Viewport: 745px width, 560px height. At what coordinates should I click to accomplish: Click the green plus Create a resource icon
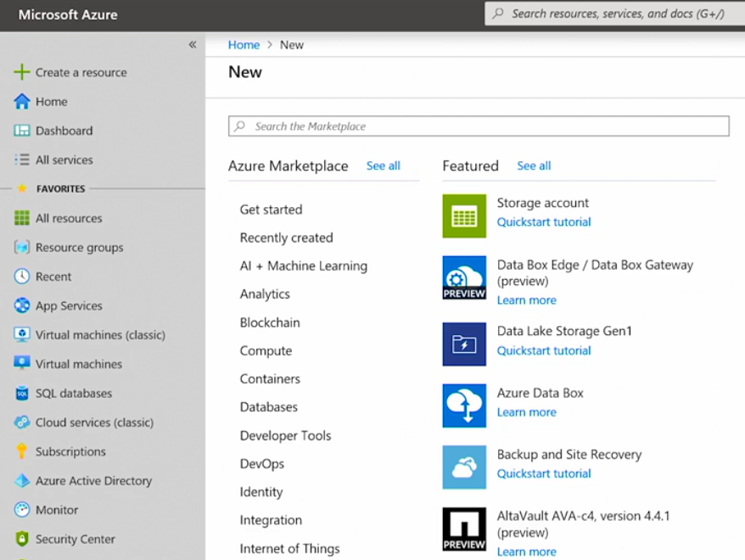pyautogui.click(x=22, y=72)
